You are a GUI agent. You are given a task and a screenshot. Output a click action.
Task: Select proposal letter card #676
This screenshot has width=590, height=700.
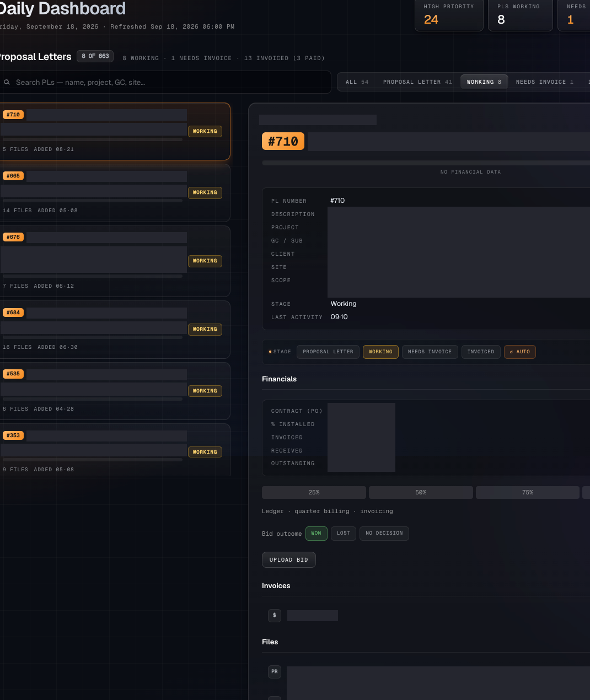[x=115, y=261]
